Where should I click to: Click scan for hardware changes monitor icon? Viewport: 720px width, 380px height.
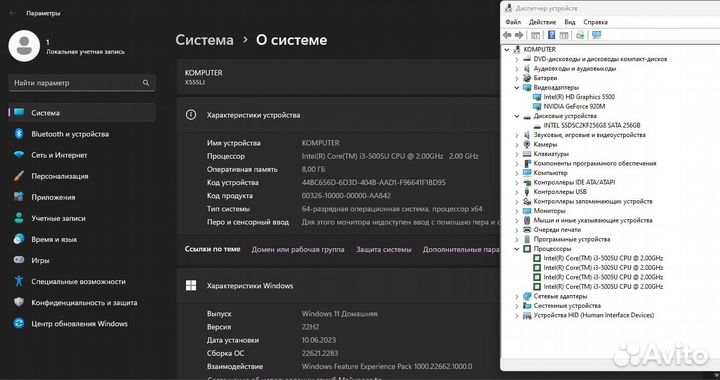click(x=596, y=35)
